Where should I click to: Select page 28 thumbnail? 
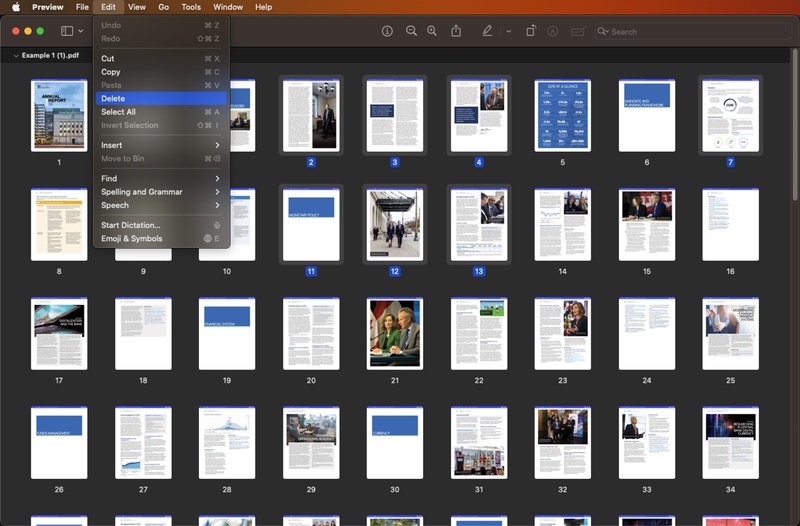click(x=227, y=443)
